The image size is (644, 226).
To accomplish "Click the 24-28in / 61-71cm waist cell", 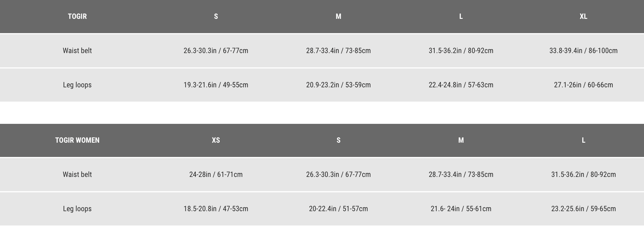I will 216,174.
